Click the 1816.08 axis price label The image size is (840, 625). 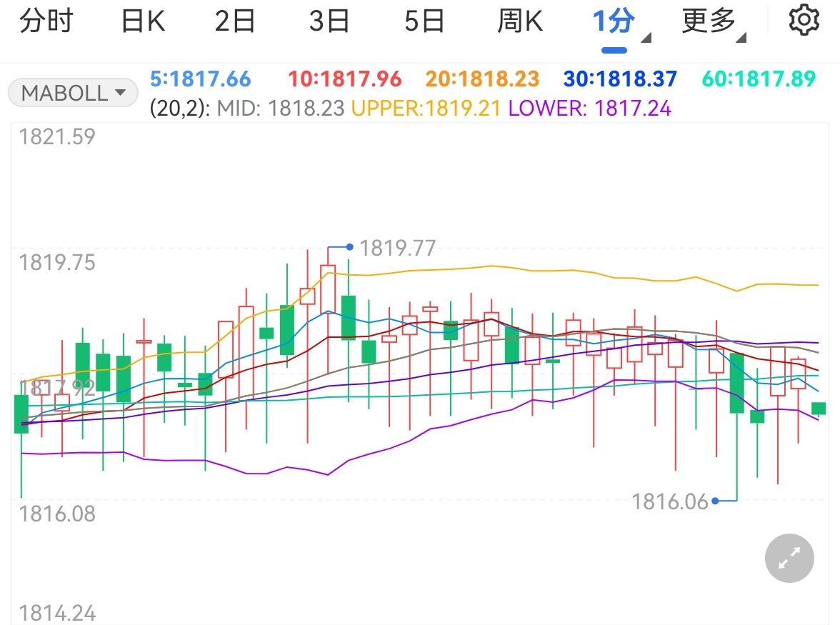[x=57, y=514]
